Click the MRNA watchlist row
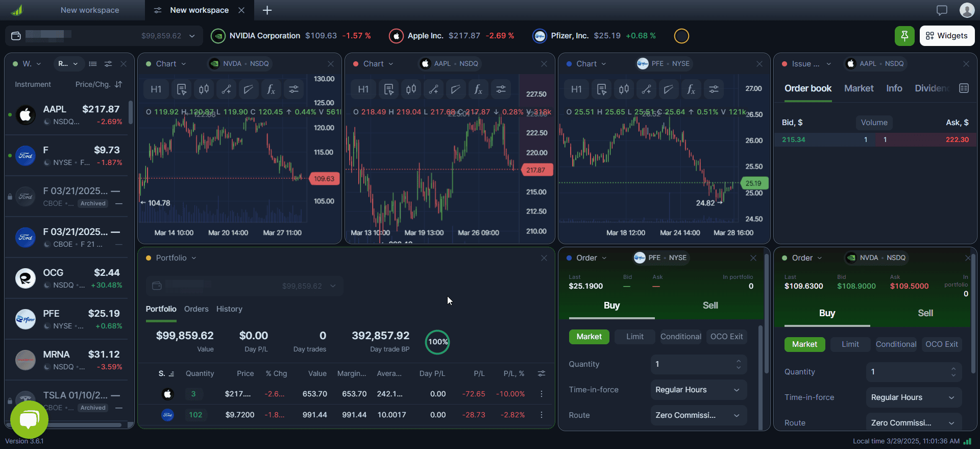980x449 pixels. pos(66,360)
